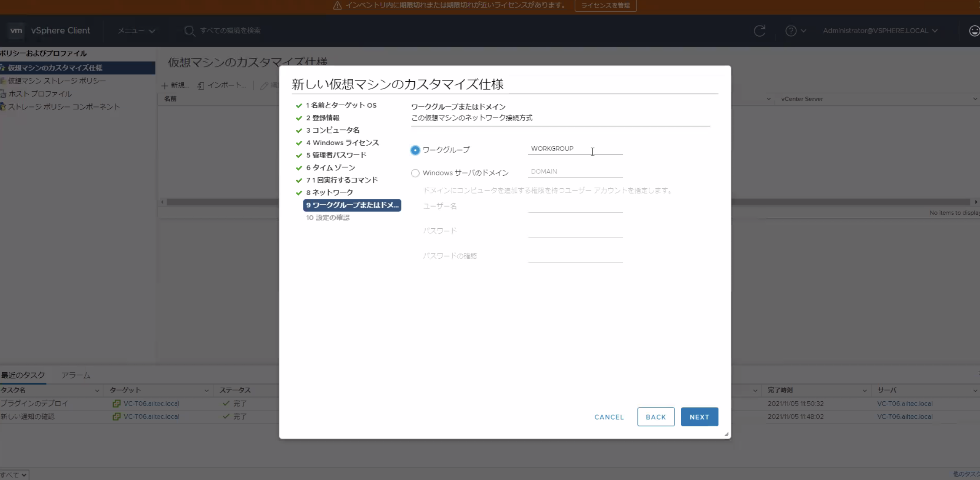Image resolution: width=980 pixels, height=480 pixels.
Task: Switch to the アラーム tab
Action: (76, 375)
